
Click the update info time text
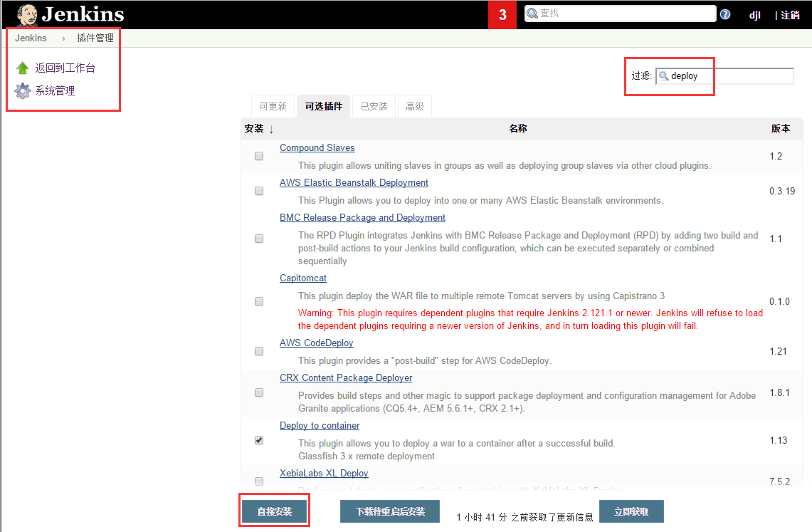524,517
